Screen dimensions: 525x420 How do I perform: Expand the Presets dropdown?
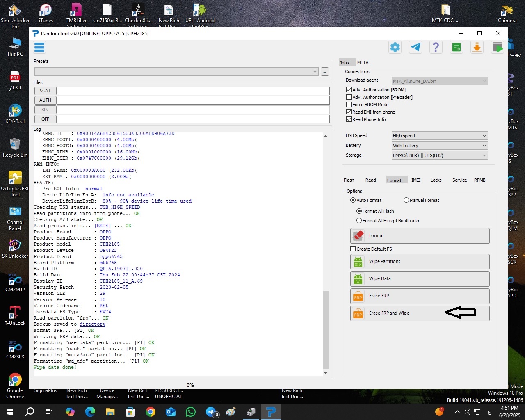click(x=176, y=72)
